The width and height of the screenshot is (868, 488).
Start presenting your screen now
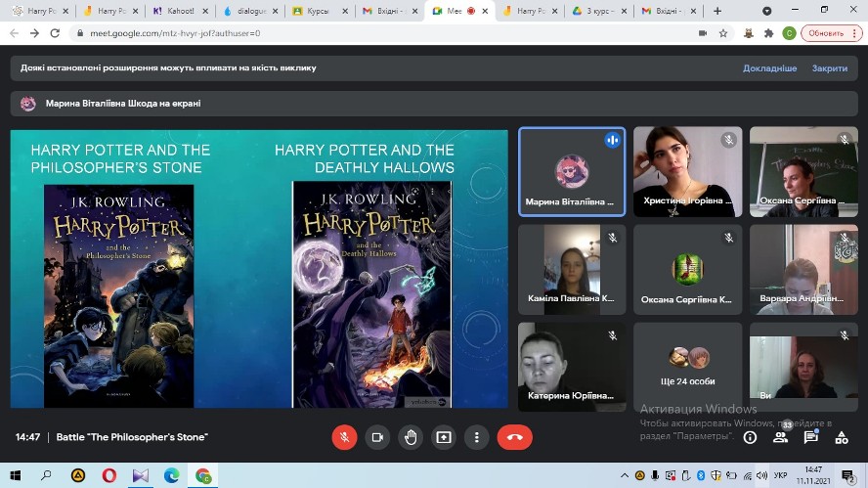click(444, 437)
